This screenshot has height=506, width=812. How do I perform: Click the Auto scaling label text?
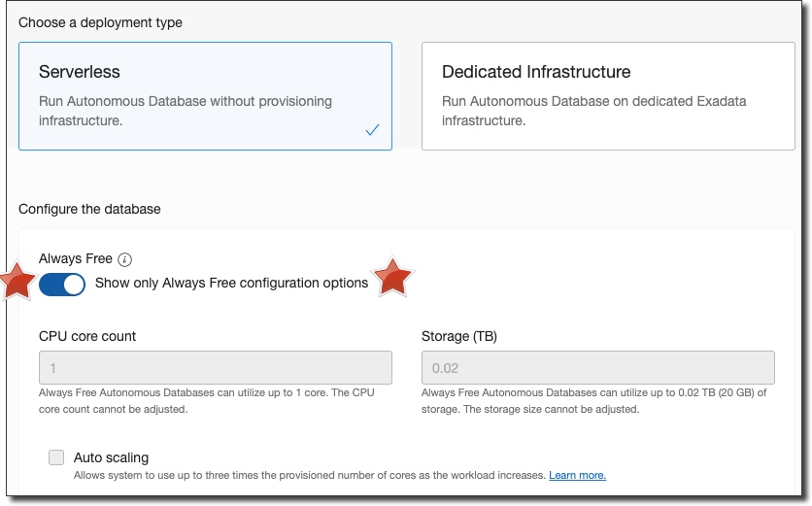click(111, 457)
